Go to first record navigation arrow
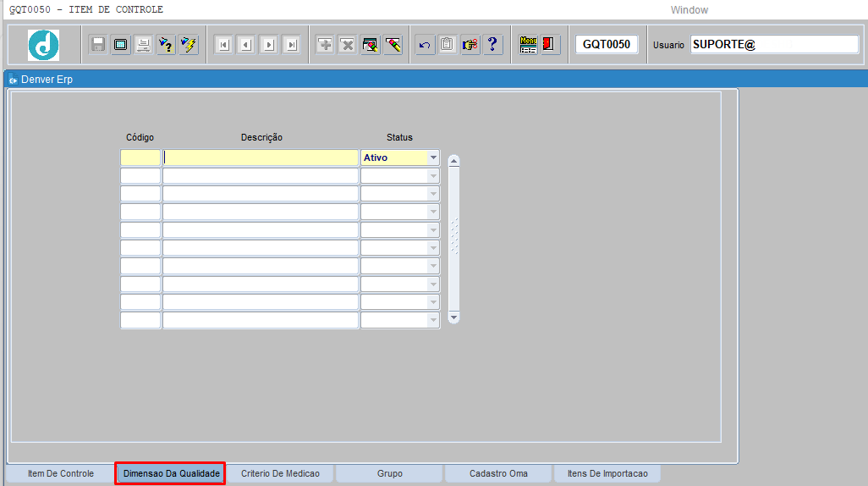 pos(223,45)
